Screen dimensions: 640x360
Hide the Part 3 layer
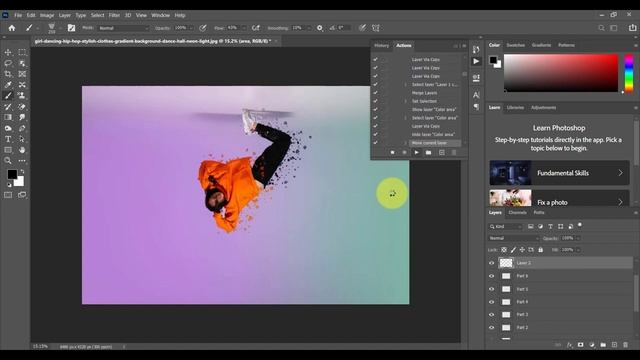click(491, 315)
